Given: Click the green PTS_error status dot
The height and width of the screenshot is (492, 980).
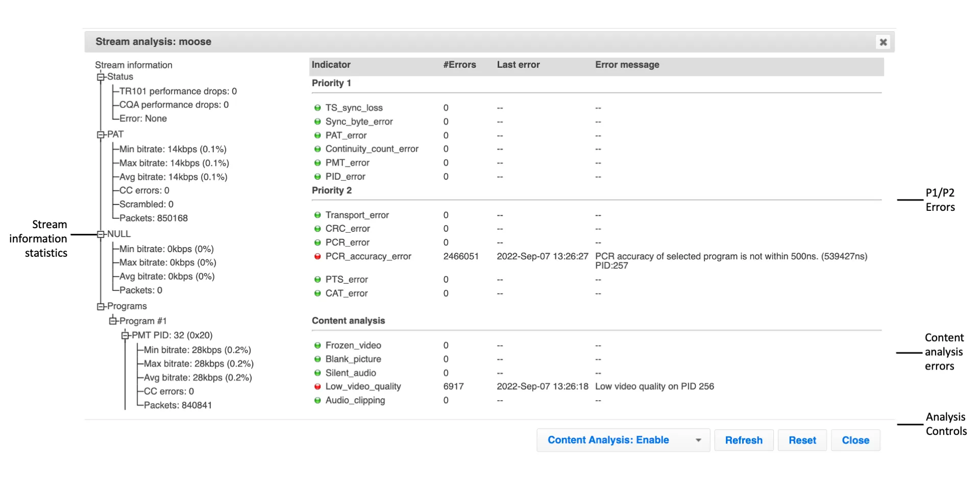Looking at the screenshot, I should tap(317, 280).
